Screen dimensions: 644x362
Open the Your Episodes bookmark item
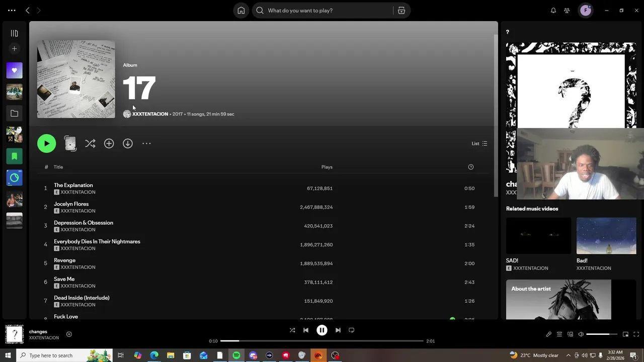click(x=15, y=156)
